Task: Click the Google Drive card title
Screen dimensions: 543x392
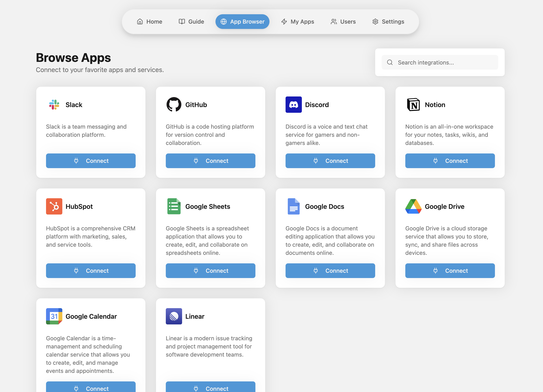Action: 445,207
